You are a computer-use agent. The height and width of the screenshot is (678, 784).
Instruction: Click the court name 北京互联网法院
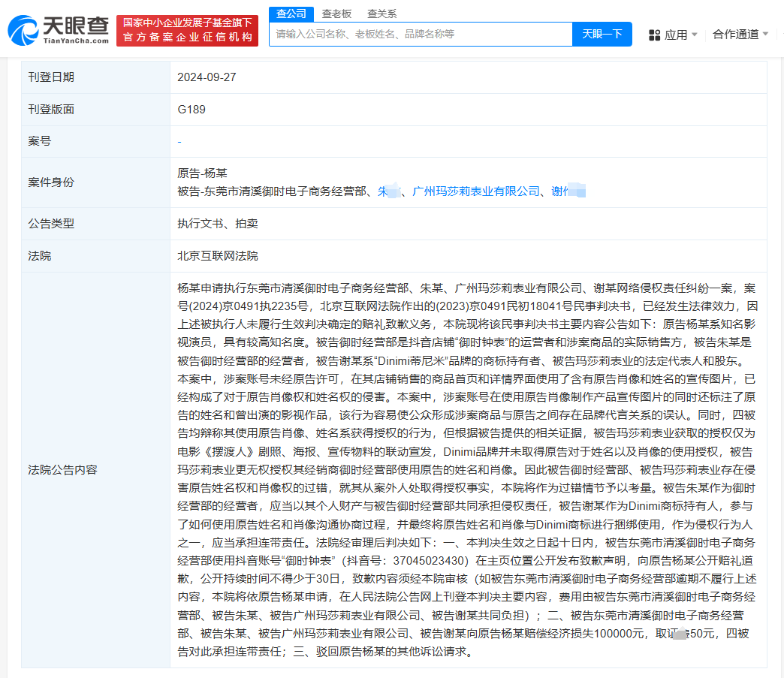click(x=218, y=256)
